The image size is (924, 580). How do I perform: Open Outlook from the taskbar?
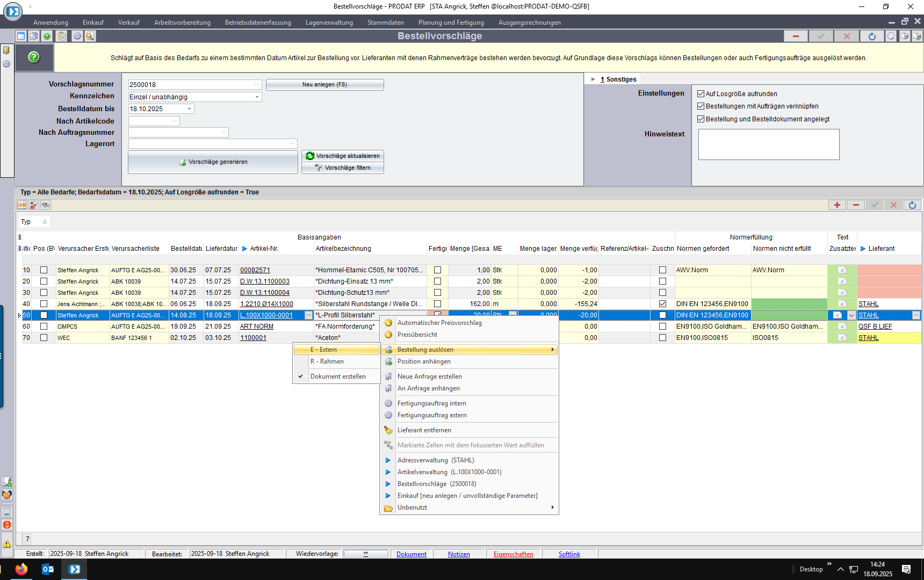[x=48, y=569]
